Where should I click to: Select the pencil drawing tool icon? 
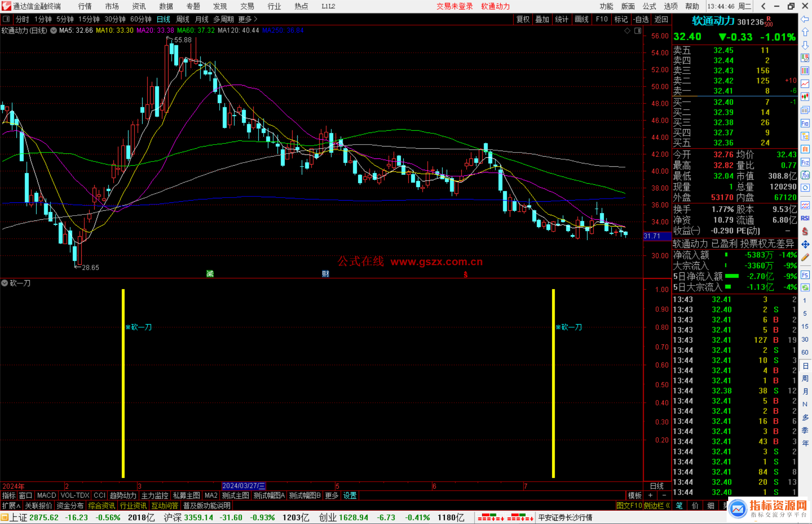click(x=805, y=258)
